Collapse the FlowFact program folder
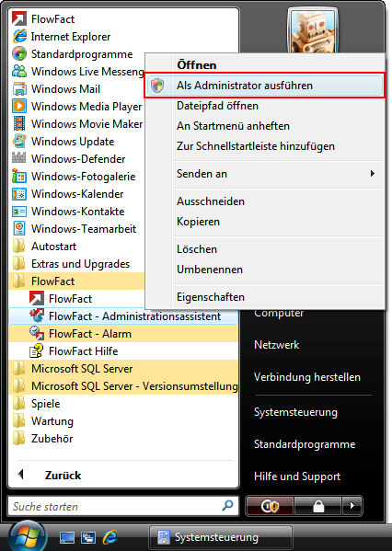 [76, 281]
